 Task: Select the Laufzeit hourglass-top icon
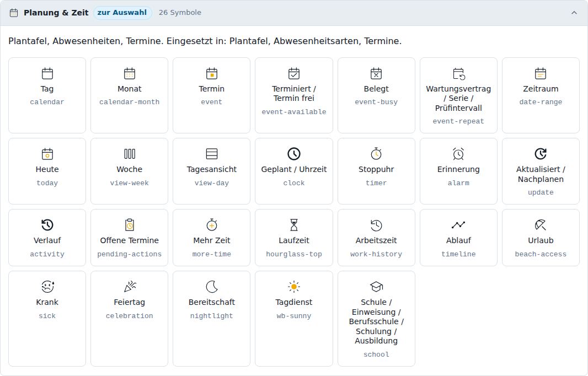pos(294,225)
